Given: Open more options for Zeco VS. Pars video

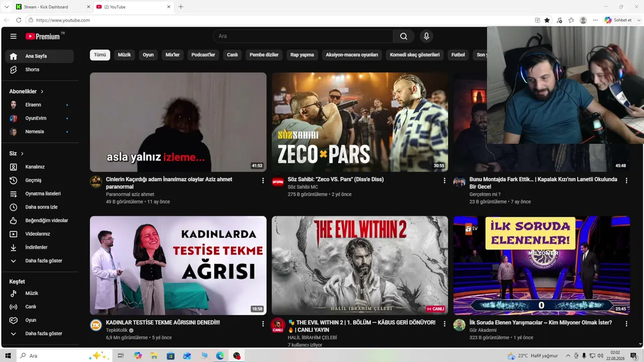Looking at the screenshot, I should tap(444, 180).
